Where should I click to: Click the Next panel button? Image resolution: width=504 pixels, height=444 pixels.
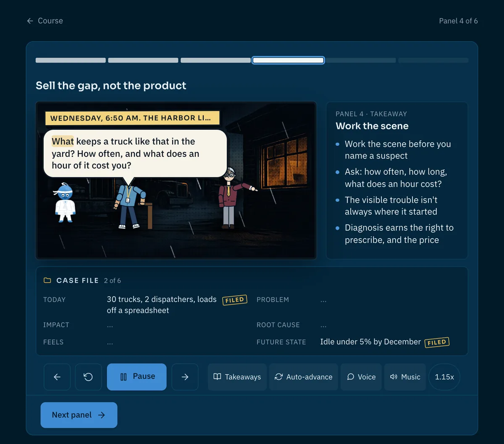tap(79, 415)
